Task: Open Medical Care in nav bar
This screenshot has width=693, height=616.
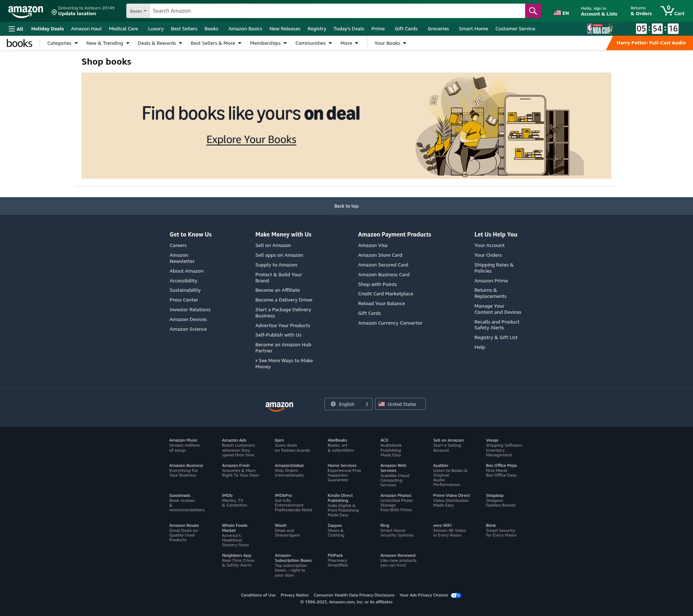Action: pos(123,29)
